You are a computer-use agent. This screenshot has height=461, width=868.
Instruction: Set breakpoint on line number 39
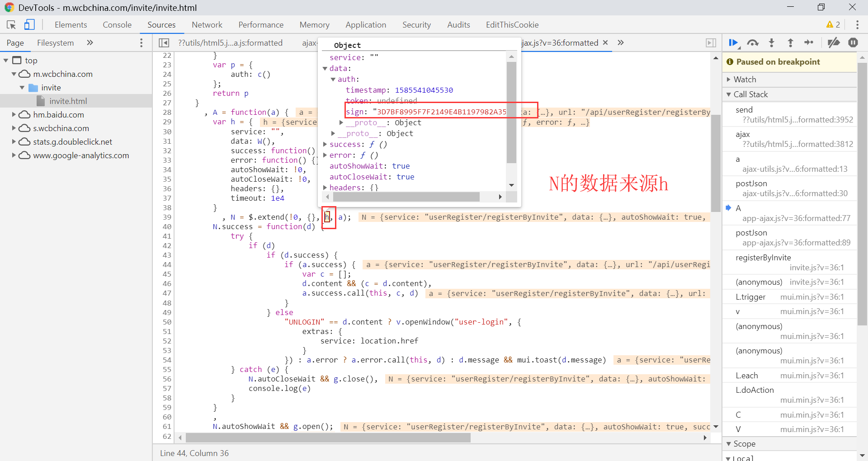[x=167, y=217]
